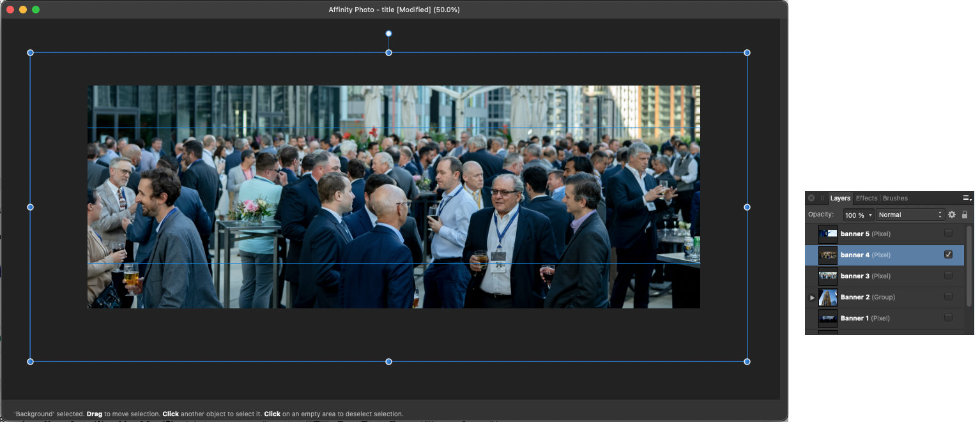Expand the Banner 2 group disclosure triangle
Viewport: 980px width, 422px height.
point(812,297)
